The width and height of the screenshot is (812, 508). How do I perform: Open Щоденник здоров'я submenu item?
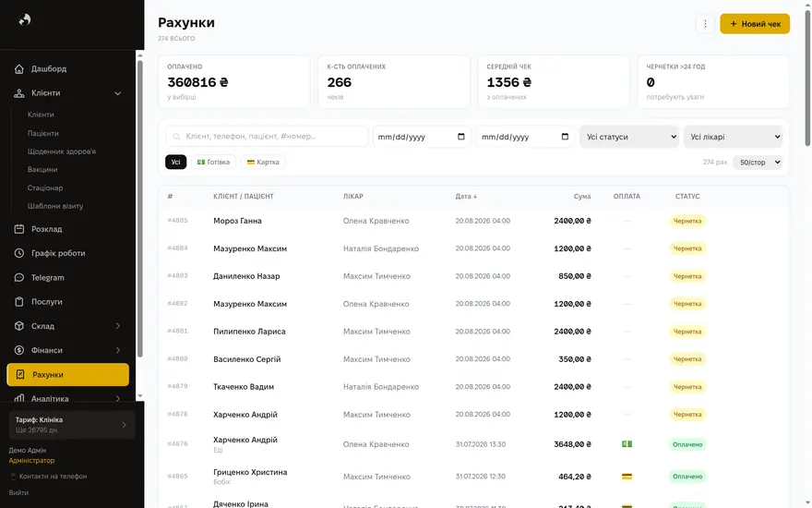point(62,151)
